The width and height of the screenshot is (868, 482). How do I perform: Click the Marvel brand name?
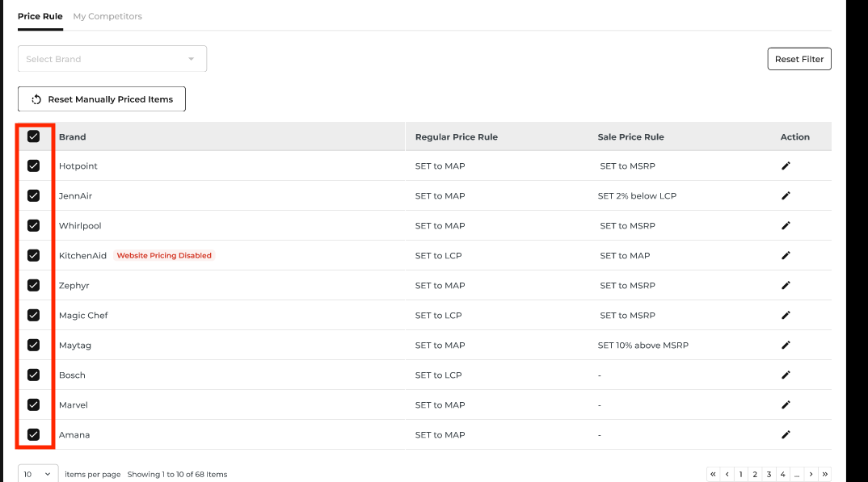pos(73,404)
